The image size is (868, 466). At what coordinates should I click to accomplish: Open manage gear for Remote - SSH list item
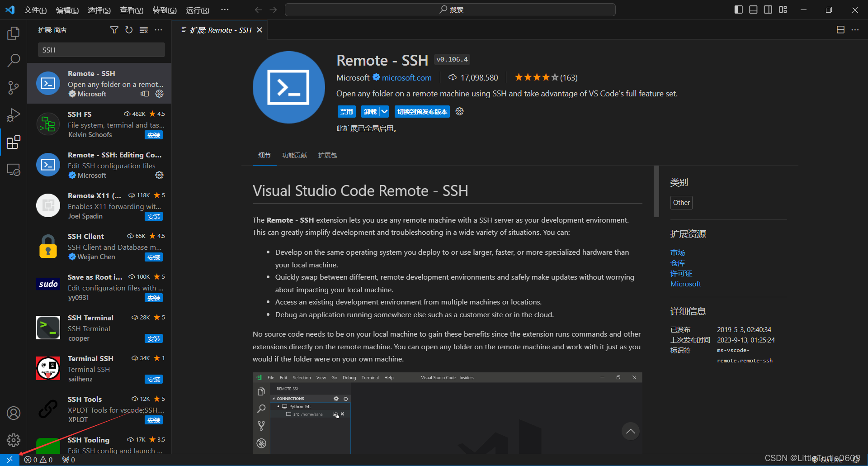tap(160, 94)
